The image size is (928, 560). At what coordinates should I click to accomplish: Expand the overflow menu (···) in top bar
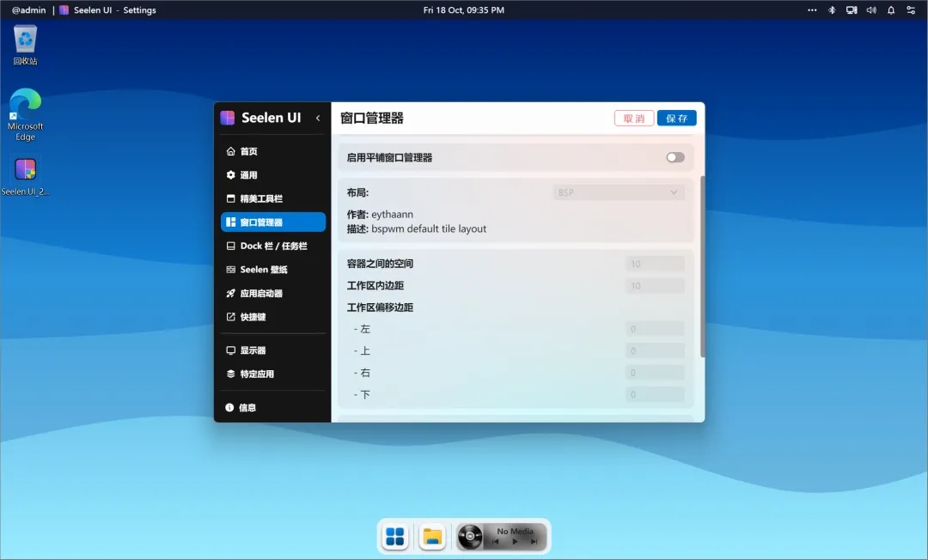point(811,9)
